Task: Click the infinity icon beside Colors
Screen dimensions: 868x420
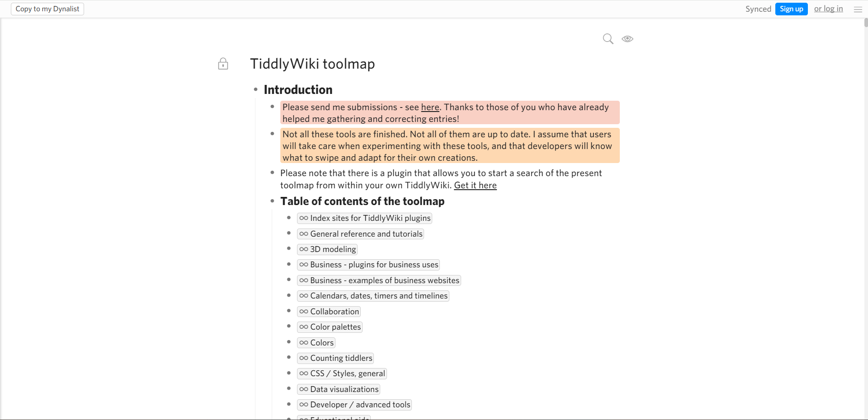Action: pos(304,343)
